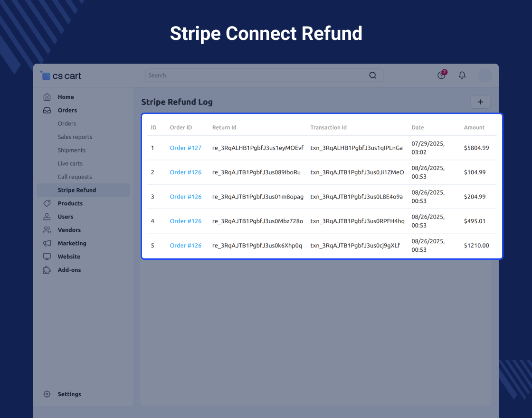Click the search magnifier icon
Viewport: 532px width, 418px height.
[x=373, y=76]
